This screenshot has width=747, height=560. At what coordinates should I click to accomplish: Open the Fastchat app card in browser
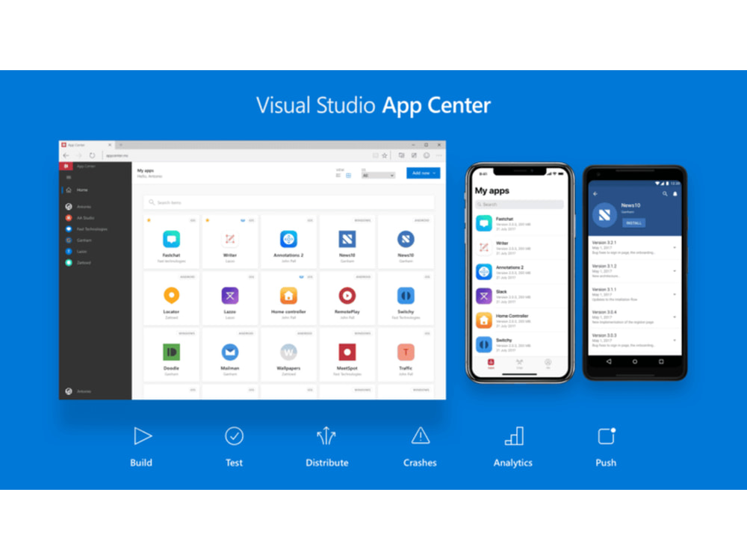coord(172,242)
